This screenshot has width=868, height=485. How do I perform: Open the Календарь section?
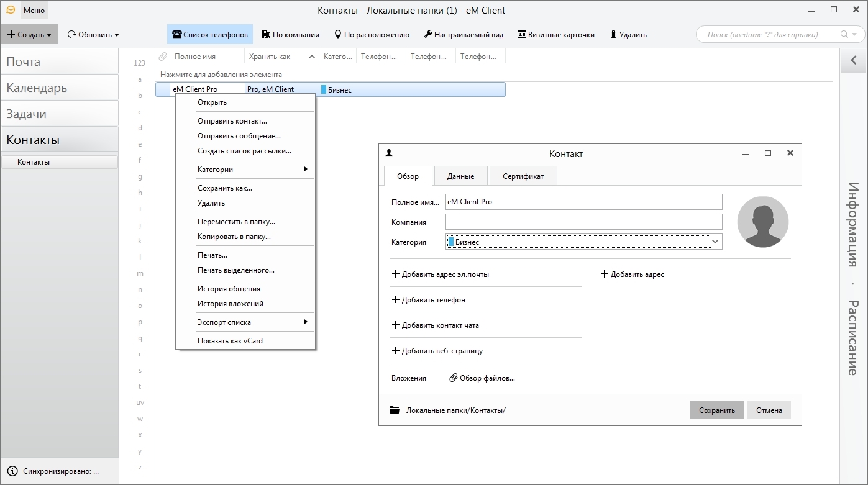(60, 88)
